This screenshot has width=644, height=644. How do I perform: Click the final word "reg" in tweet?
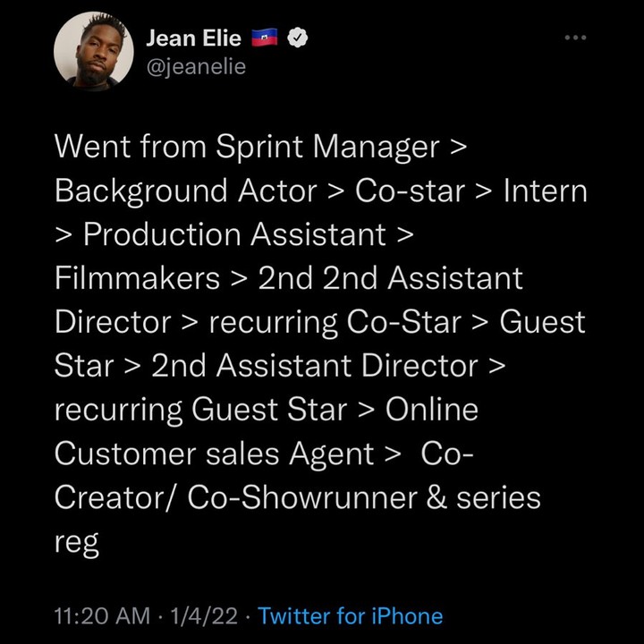click(77, 542)
